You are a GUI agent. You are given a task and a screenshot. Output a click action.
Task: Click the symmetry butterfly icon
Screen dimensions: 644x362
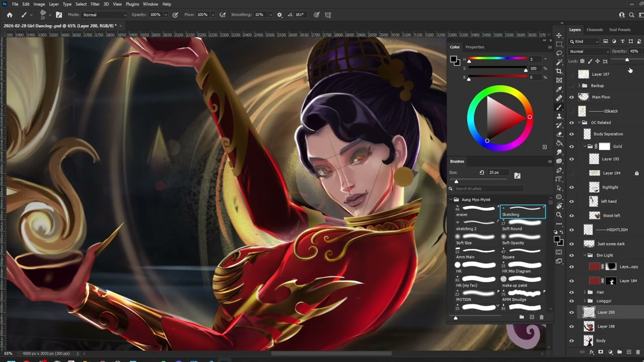tap(328, 15)
